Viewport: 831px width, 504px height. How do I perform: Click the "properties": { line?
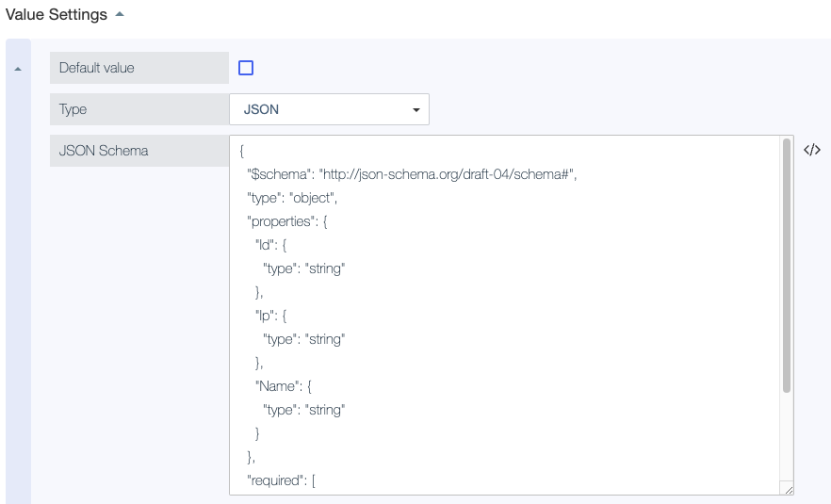[287, 221]
